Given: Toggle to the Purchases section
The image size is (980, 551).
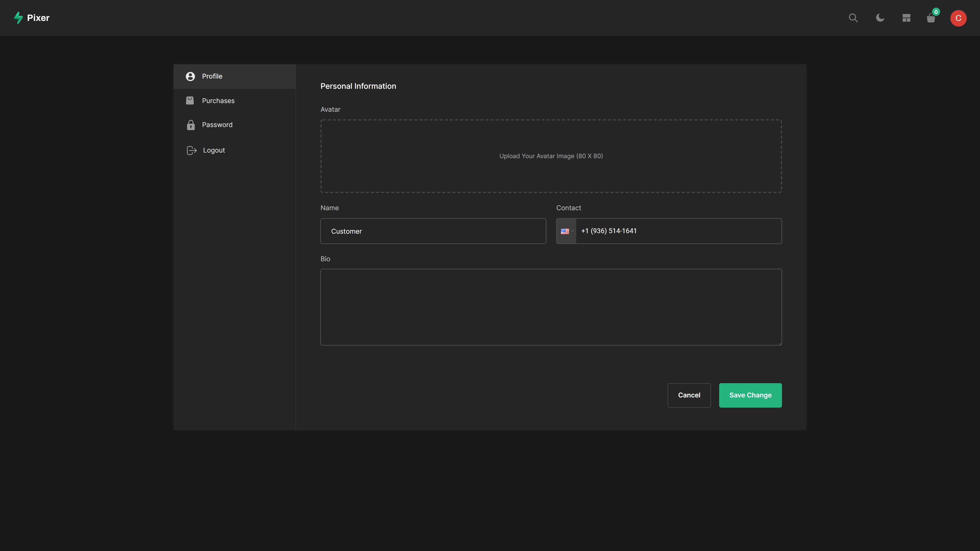Looking at the screenshot, I should [x=218, y=101].
